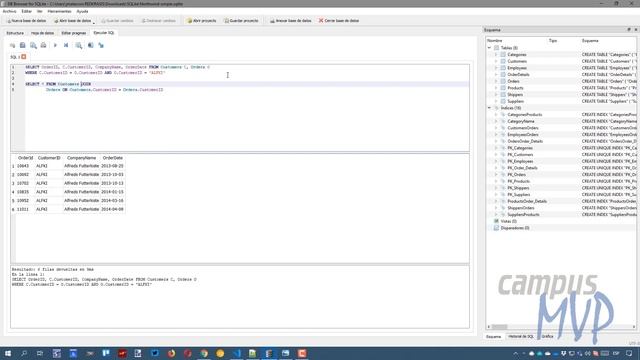Click Anexar base de datos button
The height and width of the screenshot is (360, 640).
pos(291,20)
